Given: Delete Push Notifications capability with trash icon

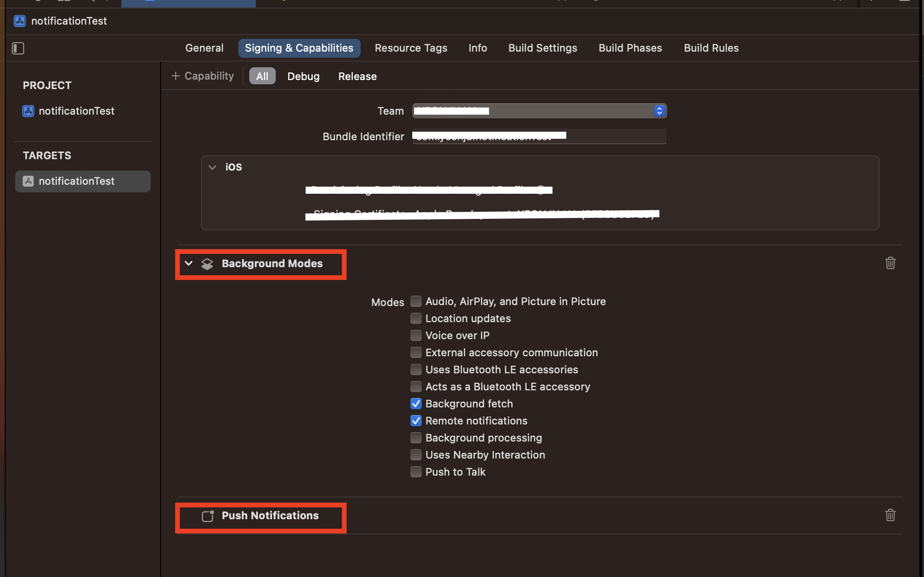Looking at the screenshot, I should 890,515.
